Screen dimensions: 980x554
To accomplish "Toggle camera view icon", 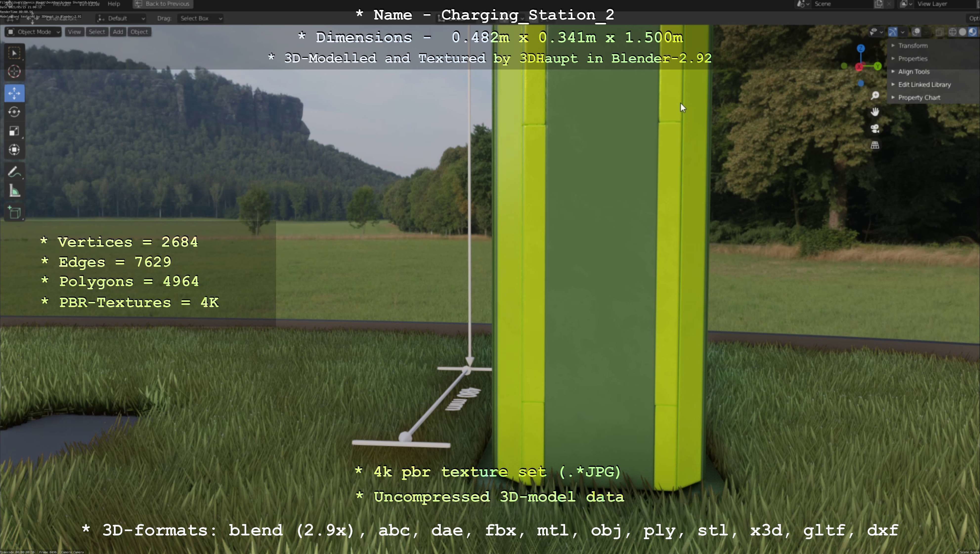I will pos(875,129).
